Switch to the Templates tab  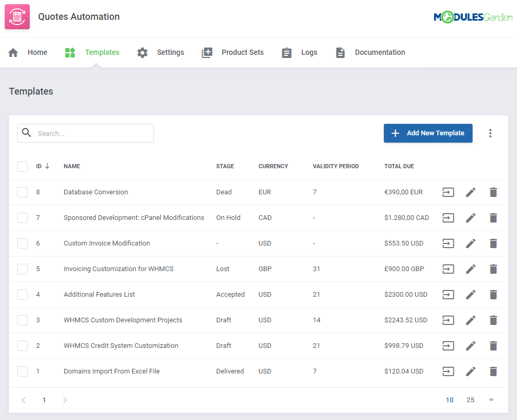[92, 52]
